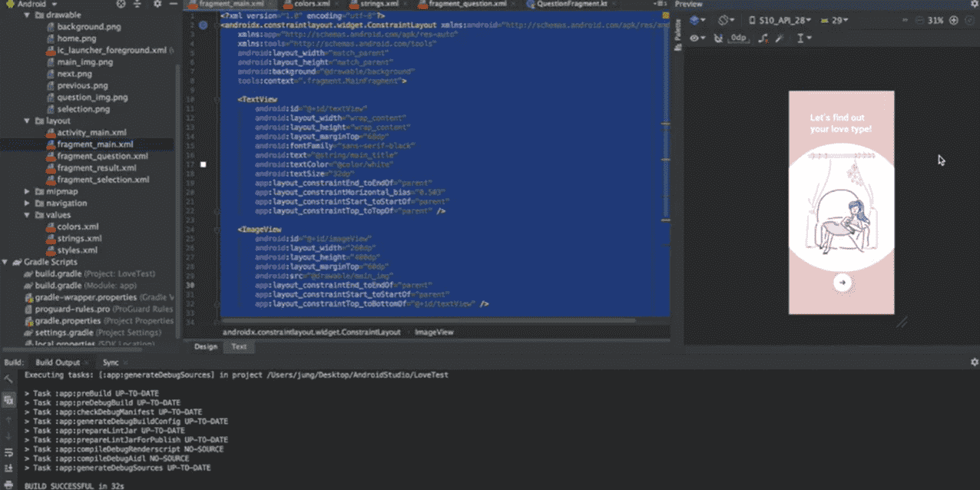Screen dimensions: 980x490
Task: Open fragment_result.xml in layout folder
Action: (91, 167)
